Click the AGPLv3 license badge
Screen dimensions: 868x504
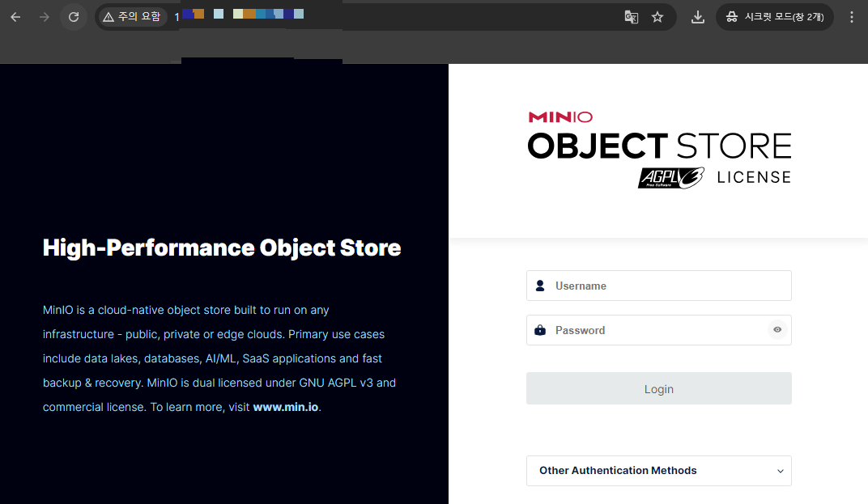(671, 178)
